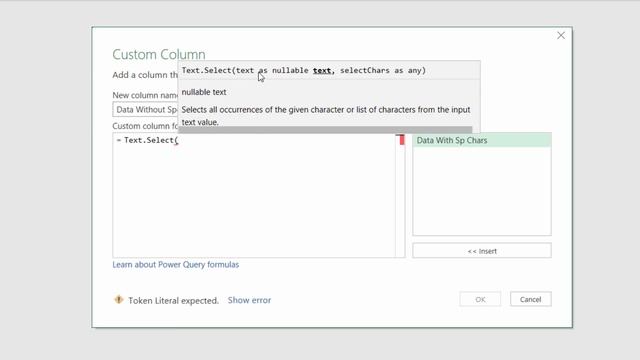The image size is (640, 360).
Task: Click Show error link
Action: 249,300
